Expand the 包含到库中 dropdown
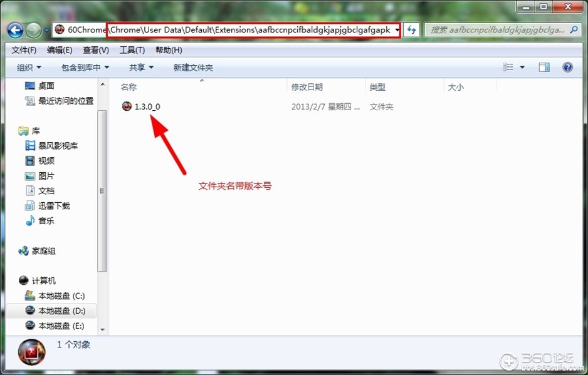 [85, 68]
